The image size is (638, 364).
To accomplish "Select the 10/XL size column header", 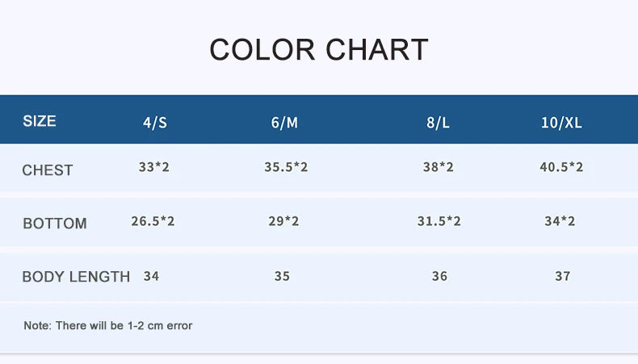I will (x=561, y=123).
